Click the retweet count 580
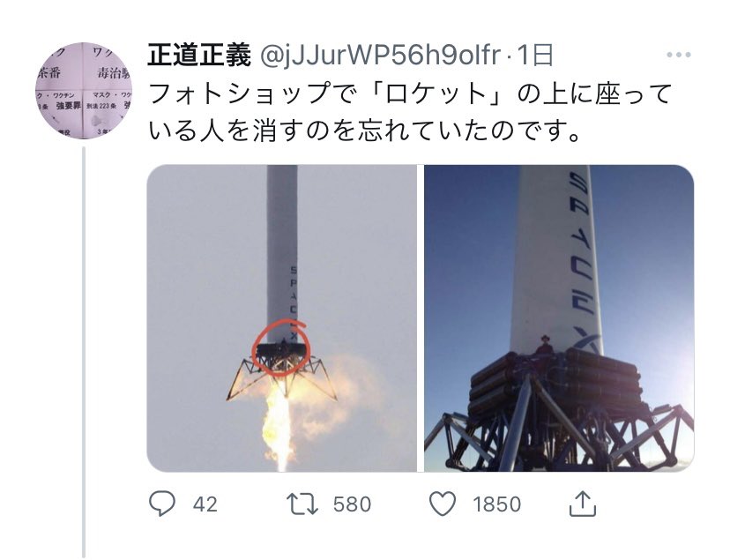 click(352, 504)
